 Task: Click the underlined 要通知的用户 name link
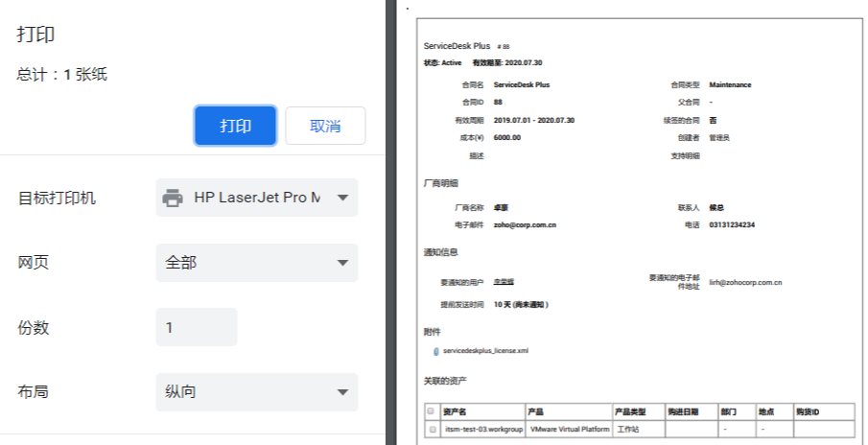[x=504, y=282]
